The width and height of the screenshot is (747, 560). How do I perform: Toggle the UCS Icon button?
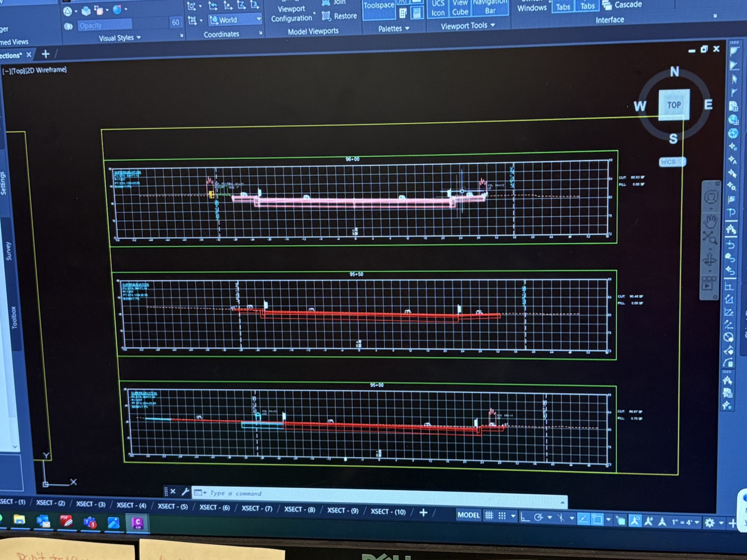pos(438,8)
